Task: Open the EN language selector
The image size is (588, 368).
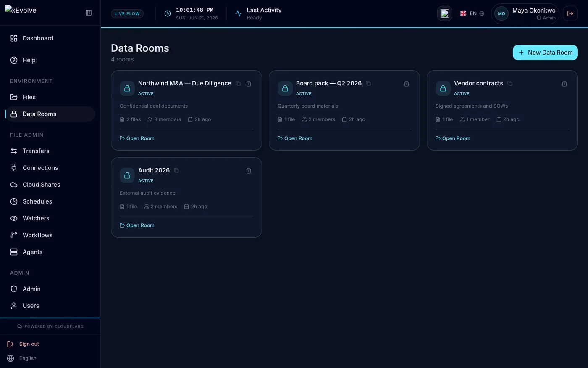Action: point(472,13)
